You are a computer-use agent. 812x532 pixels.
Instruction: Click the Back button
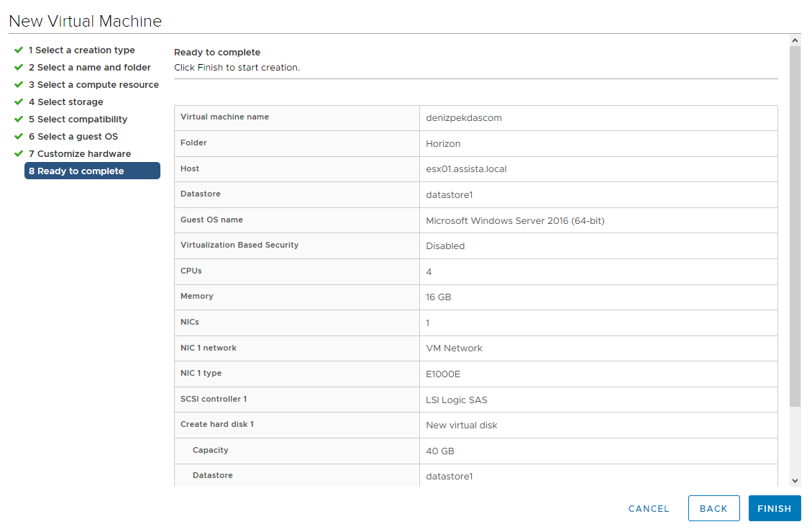[x=713, y=509]
